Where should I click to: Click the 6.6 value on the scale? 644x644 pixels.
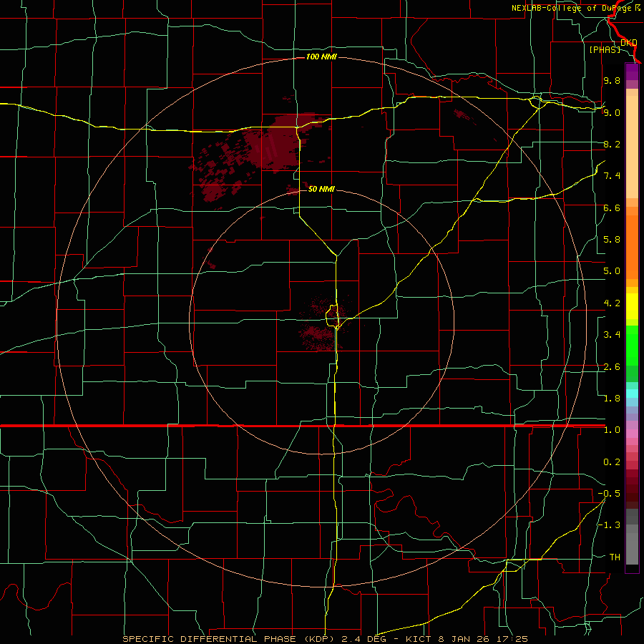(612, 208)
